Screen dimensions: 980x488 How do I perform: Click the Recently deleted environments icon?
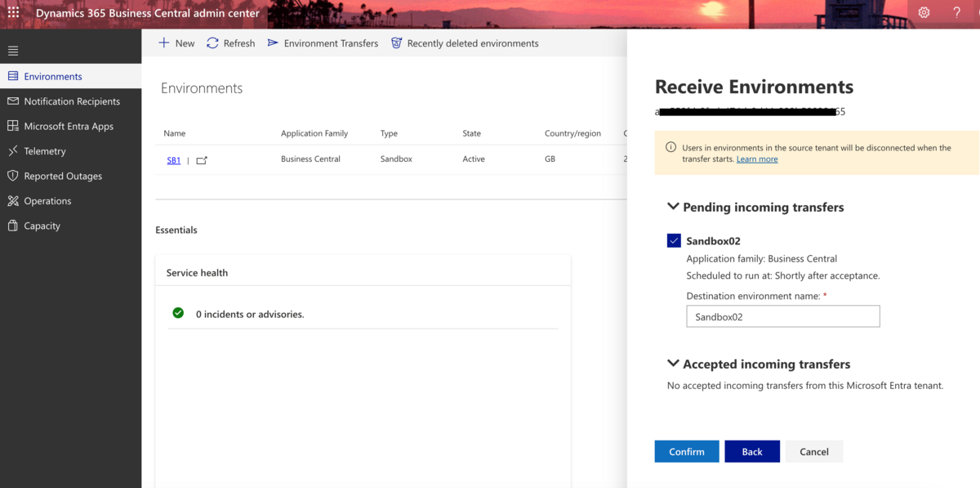pos(397,43)
